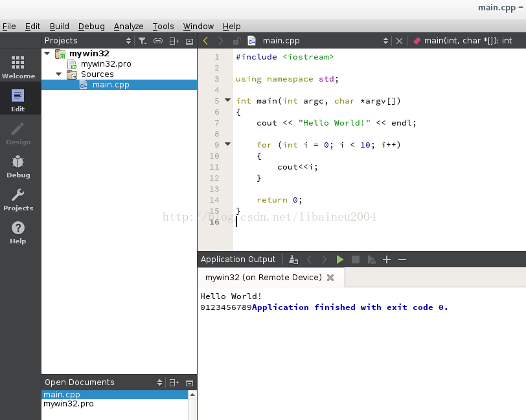Close the Open Documents pane
Viewport: 526px width, 420px height.
point(190,383)
